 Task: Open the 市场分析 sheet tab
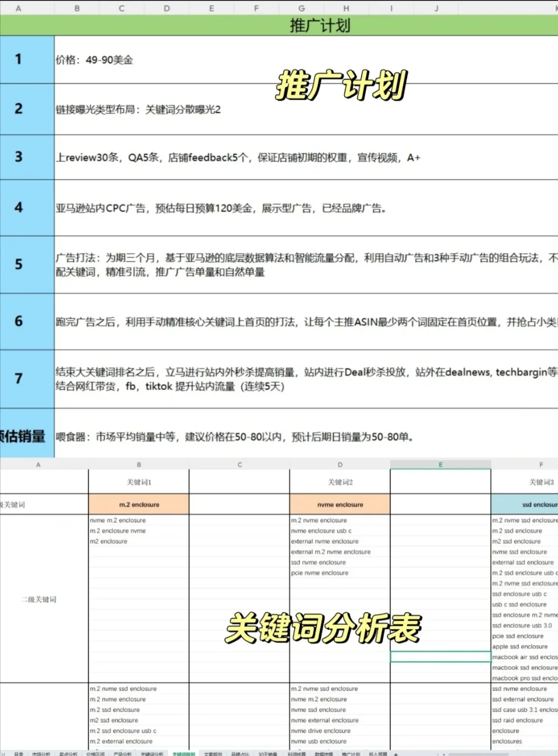click(x=41, y=754)
